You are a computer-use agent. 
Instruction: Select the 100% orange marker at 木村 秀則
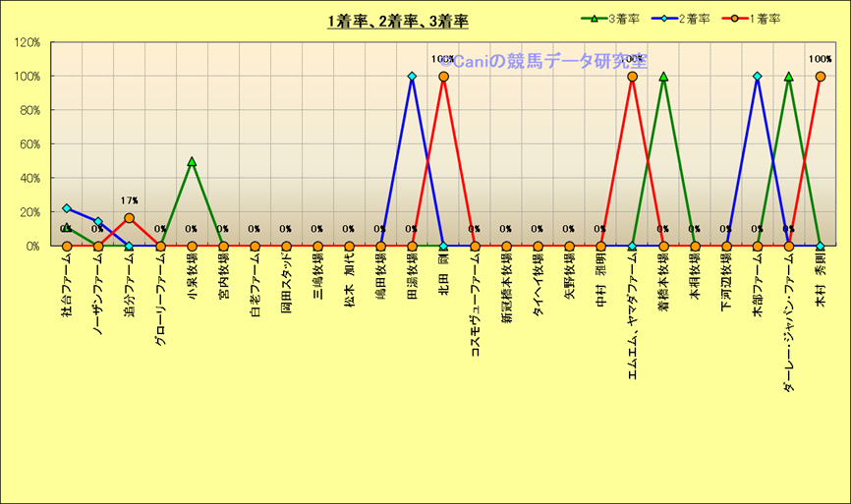[820, 77]
